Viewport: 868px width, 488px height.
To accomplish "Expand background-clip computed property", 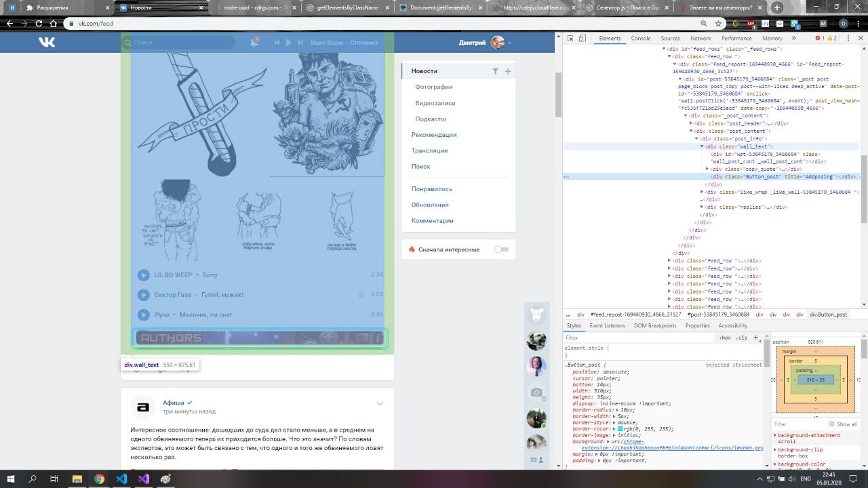I will coord(775,449).
